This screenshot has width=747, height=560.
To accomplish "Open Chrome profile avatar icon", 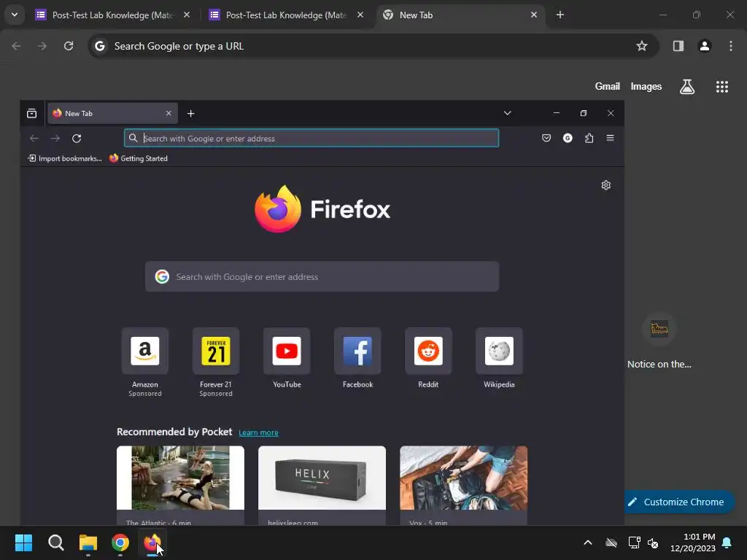I will 704,46.
